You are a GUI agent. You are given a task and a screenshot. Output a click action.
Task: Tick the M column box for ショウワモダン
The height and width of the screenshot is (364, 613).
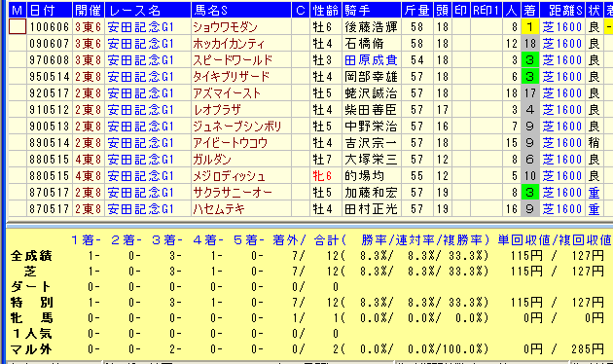tap(18, 27)
